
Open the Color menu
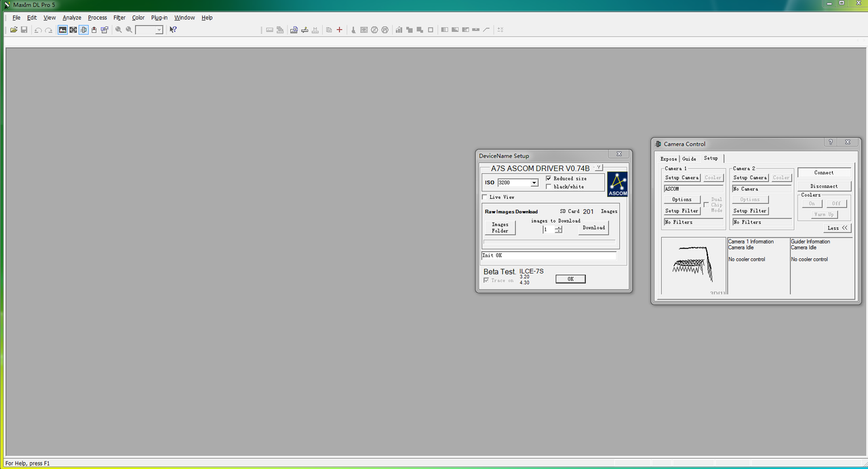tap(138, 18)
